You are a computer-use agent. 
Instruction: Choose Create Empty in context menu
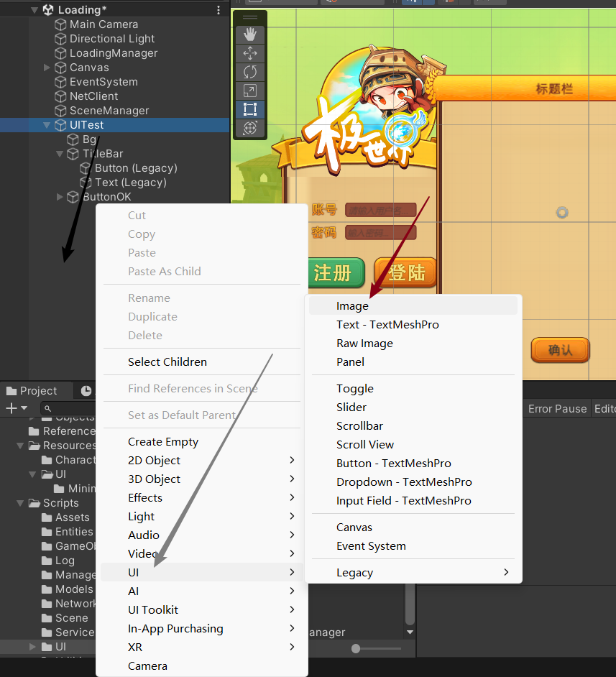pyautogui.click(x=163, y=442)
